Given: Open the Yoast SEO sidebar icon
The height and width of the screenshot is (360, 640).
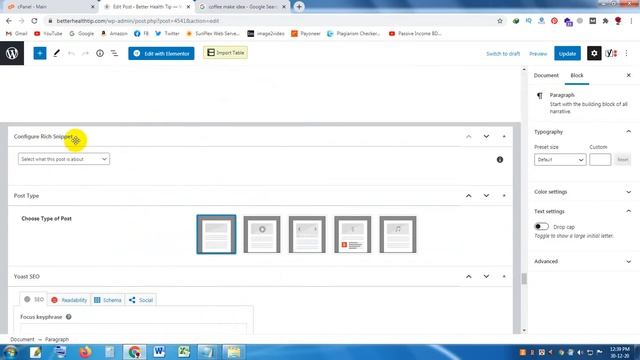Looking at the screenshot, I should click(611, 53).
